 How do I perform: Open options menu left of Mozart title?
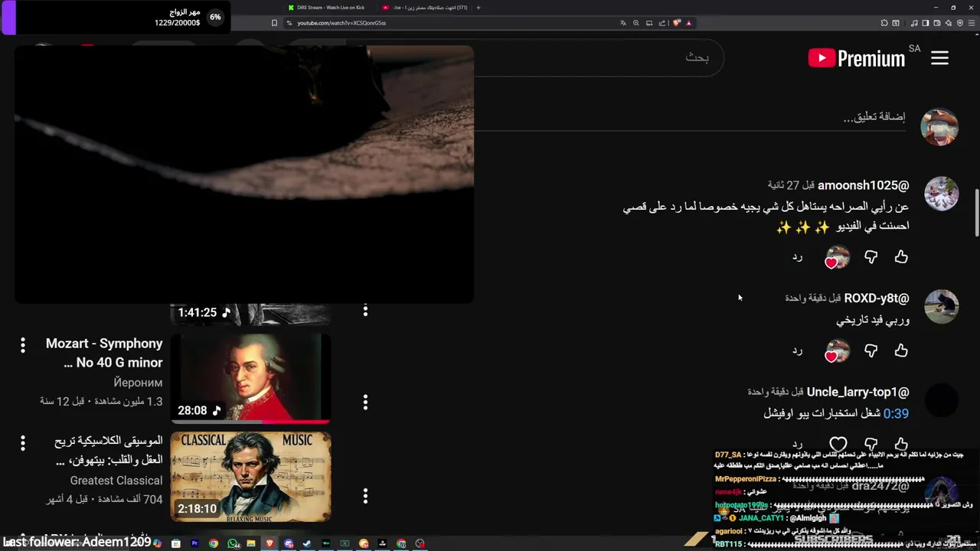(23, 345)
